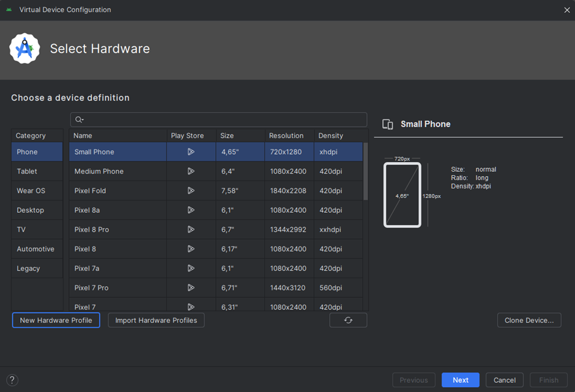Click Play Store icon in Medium Phone row
This screenshot has width=575, height=392.
(x=191, y=171)
